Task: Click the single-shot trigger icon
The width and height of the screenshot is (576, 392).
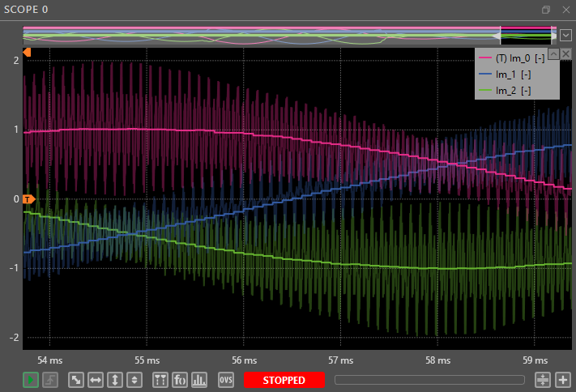Action: tap(50, 380)
